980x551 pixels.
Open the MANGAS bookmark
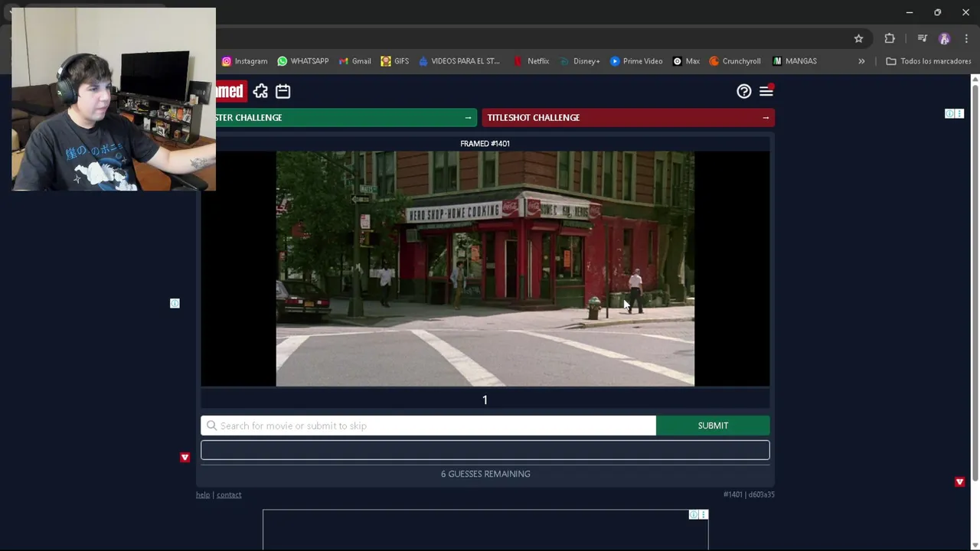[795, 61]
